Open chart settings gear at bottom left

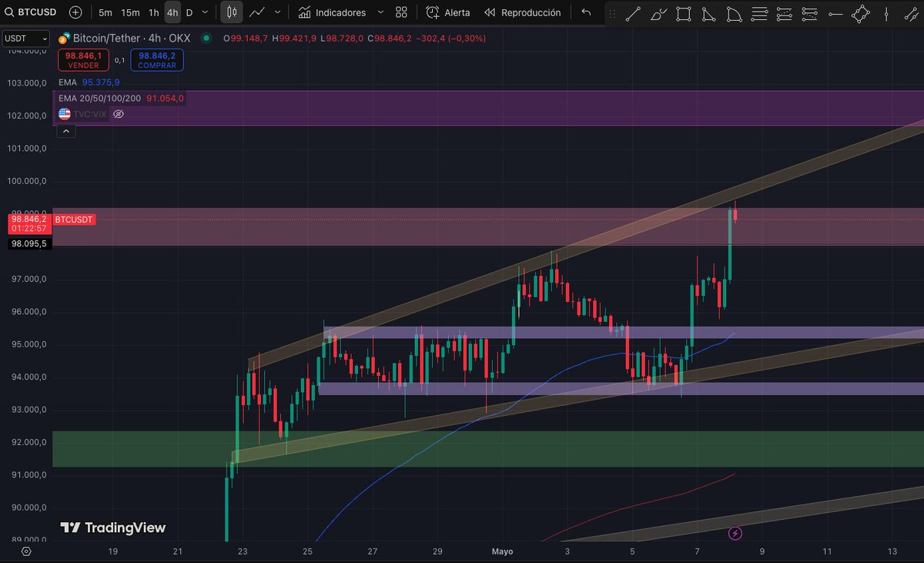(26, 551)
